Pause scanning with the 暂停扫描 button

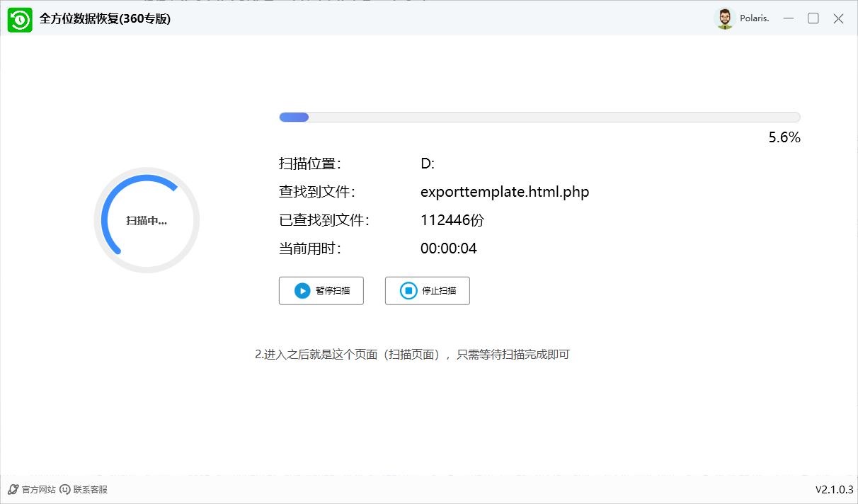[x=321, y=290]
